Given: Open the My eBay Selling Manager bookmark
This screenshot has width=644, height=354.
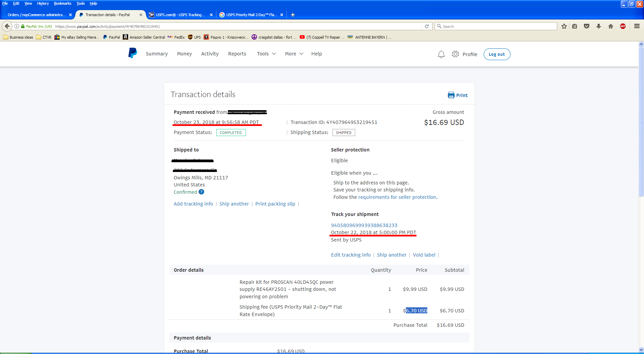Looking at the screenshot, I should (77, 37).
